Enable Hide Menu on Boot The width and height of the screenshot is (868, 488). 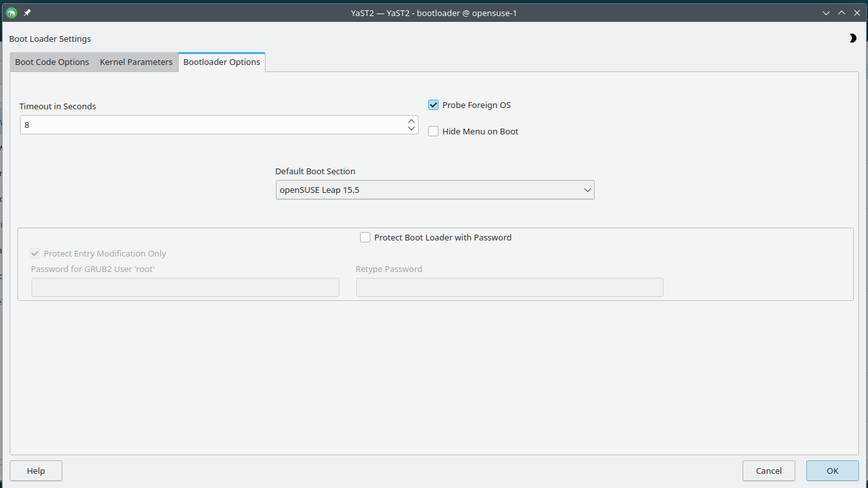pyautogui.click(x=433, y=131)
